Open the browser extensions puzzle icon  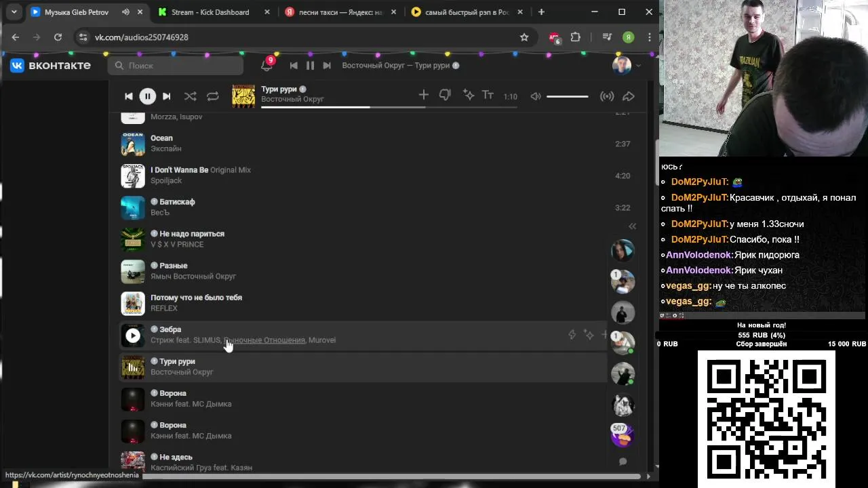[x=576, y=37]
